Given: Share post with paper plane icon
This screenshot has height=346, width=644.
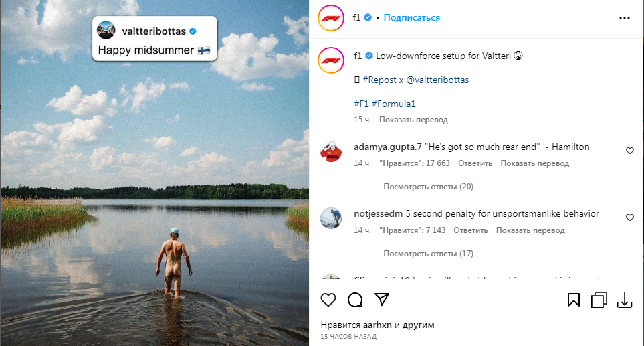Looking at the screenshot, I should tap(382, 300).
